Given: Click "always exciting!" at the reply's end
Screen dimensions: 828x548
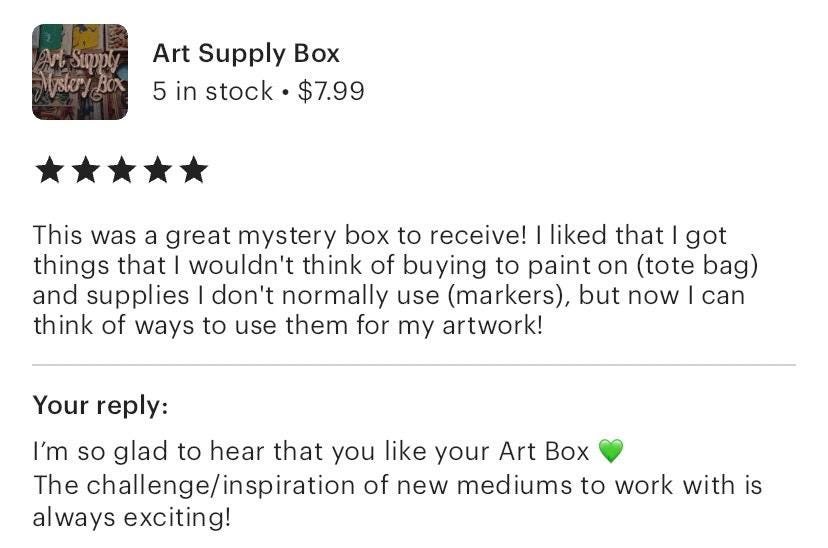Looking at the screenshot, I should pos(131,517).
